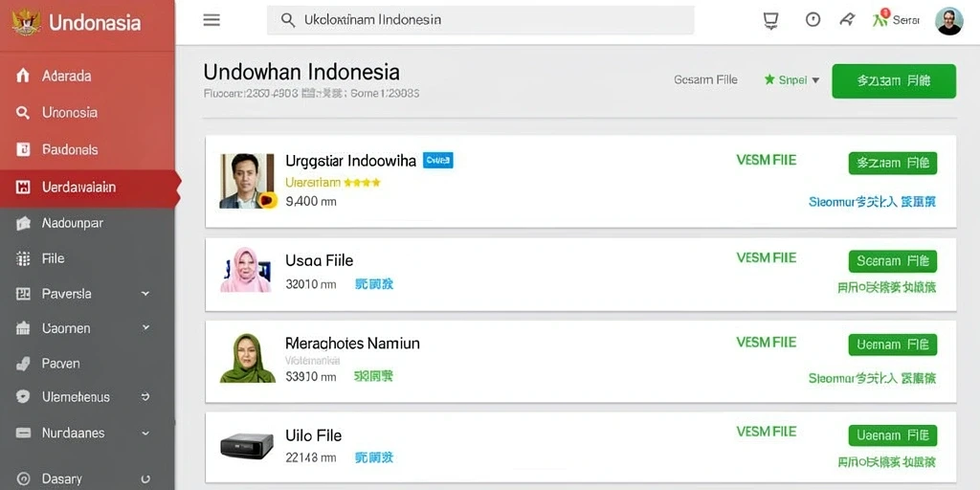The image size is (980, 490).
Task: Select the active Uerdawaiain sidebar item
Action: point(87,188)
